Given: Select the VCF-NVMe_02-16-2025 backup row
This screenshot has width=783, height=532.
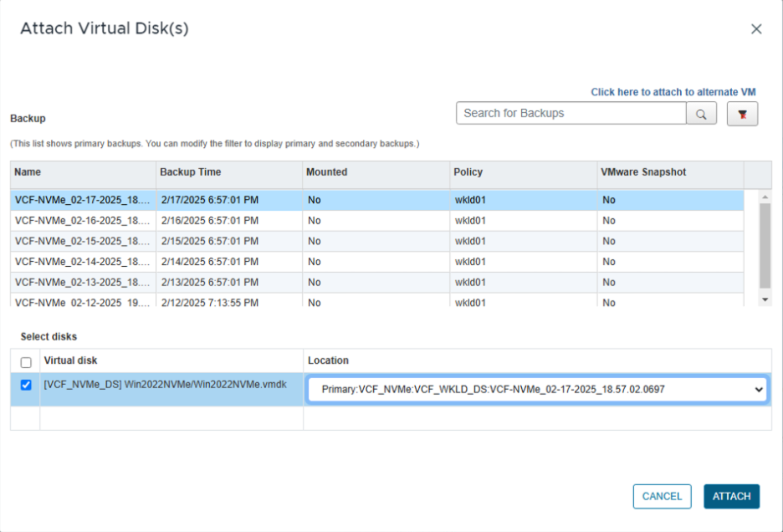Looking at the screenshot, I should [83, 221].
